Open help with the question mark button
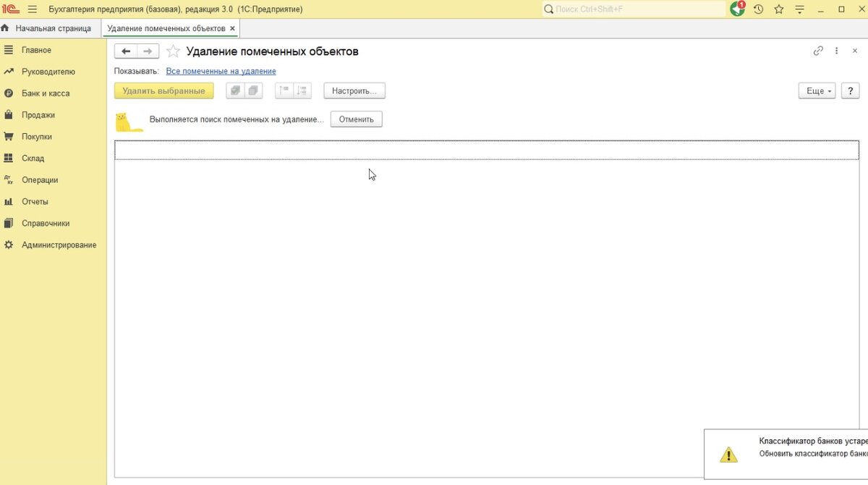 pos(849,91)
